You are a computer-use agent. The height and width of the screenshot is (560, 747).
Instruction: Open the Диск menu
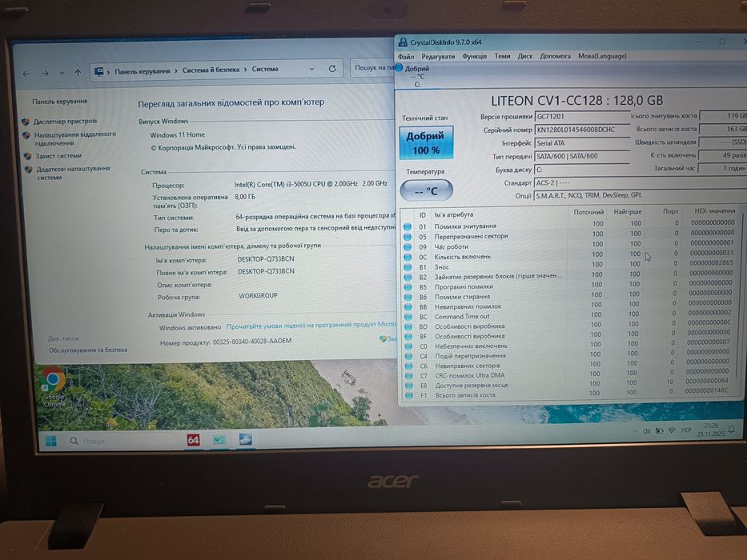click(525, 56)
